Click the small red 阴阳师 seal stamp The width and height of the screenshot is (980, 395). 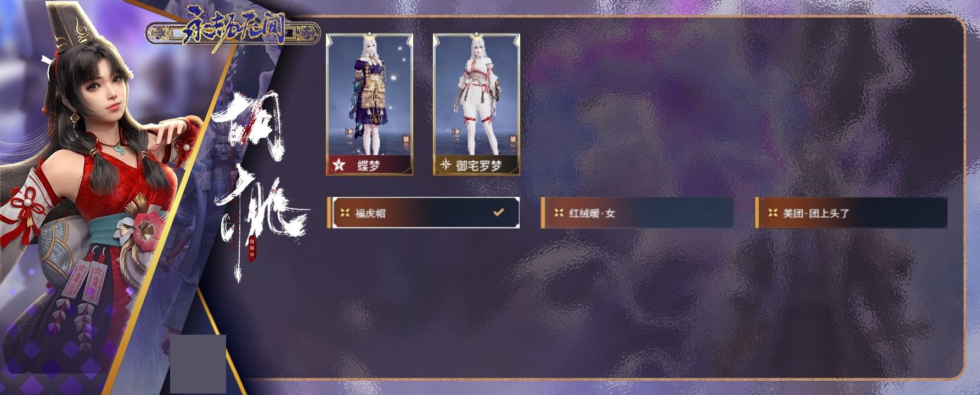pyautogui.click(x=252, y=248)
